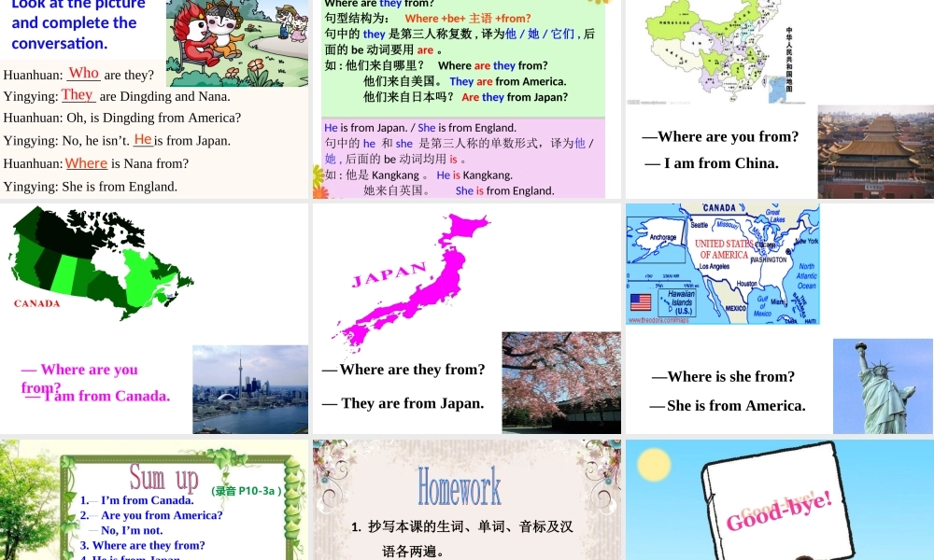Viewport: 934px width, 560px height.
Task: Select the underlined answer 'They'
Action: pos(78,95)
